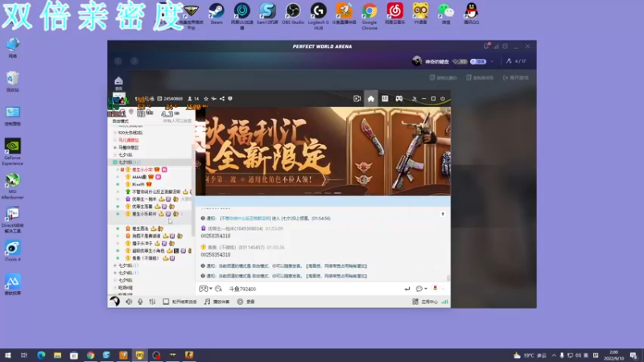Screen dimensions: 644x362
Task: Open Steam desktop shortcut
Action: pos(217,14)
